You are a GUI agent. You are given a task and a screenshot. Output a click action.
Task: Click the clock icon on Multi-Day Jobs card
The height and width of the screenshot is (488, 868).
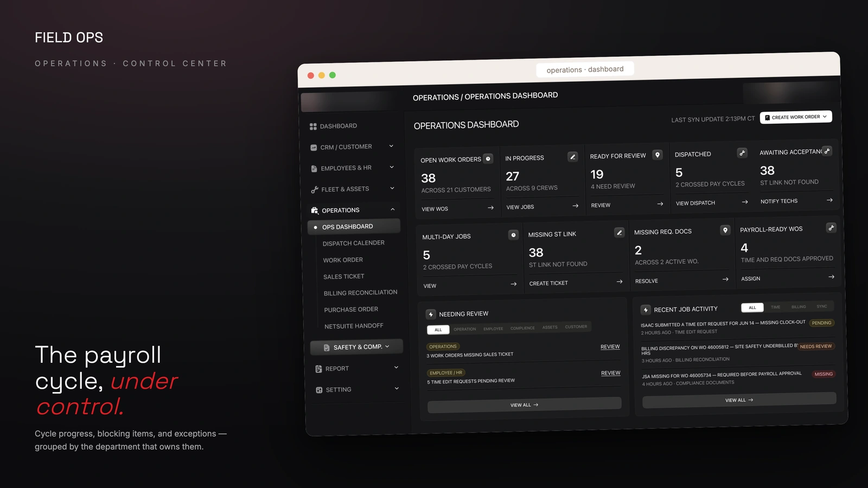pyautogui.click(x=513, y=235)
